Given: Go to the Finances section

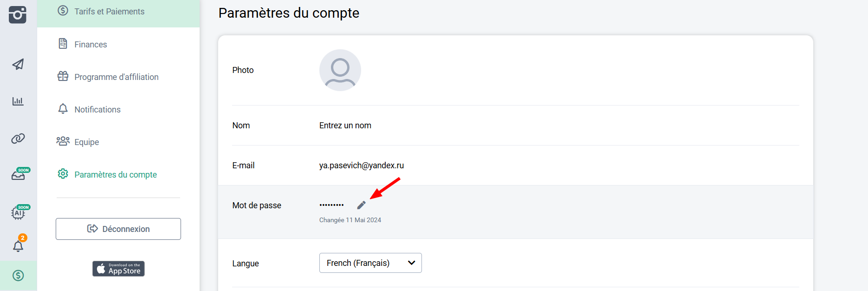Looking at the screenshot, I should click(x=91, y=45).
